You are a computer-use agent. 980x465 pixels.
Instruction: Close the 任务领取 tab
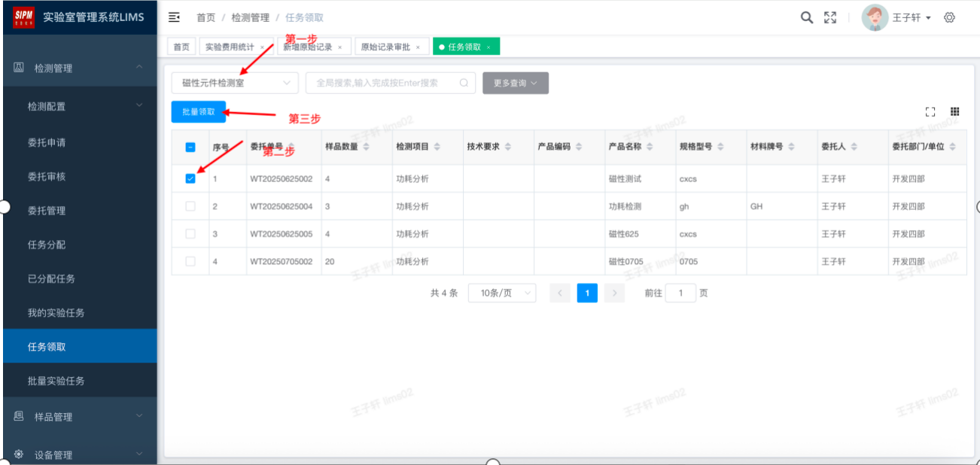(x=488, y=47)
